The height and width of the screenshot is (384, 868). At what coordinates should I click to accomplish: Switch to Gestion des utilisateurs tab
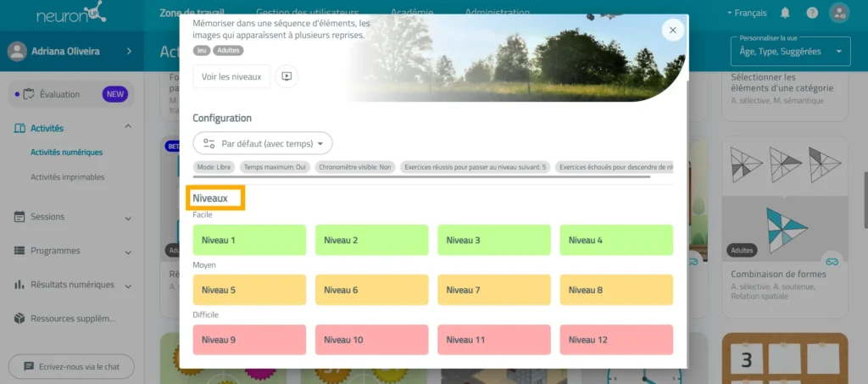pyautogui.click(x=308, y=12)
